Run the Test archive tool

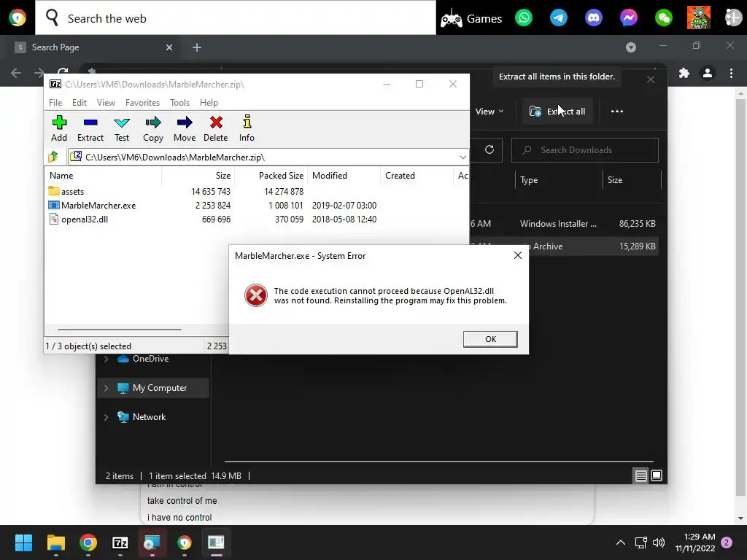pos(122,128)
